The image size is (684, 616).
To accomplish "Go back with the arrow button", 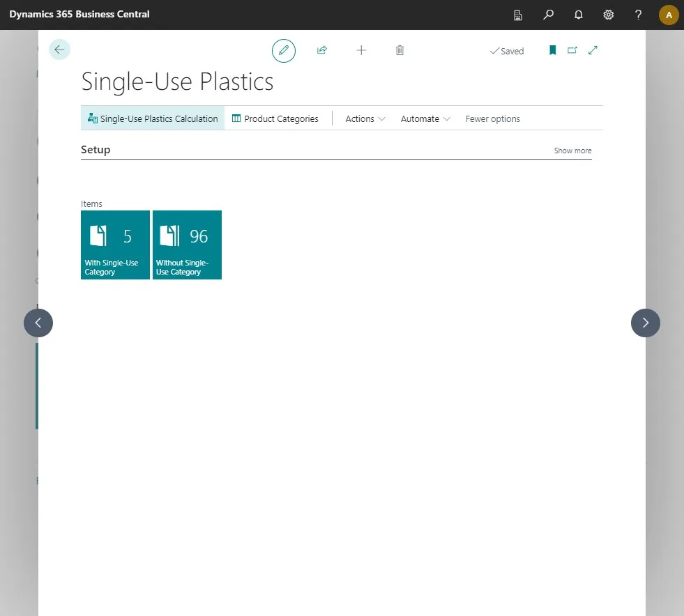I will pyautogui.click(x=59, y=49).
